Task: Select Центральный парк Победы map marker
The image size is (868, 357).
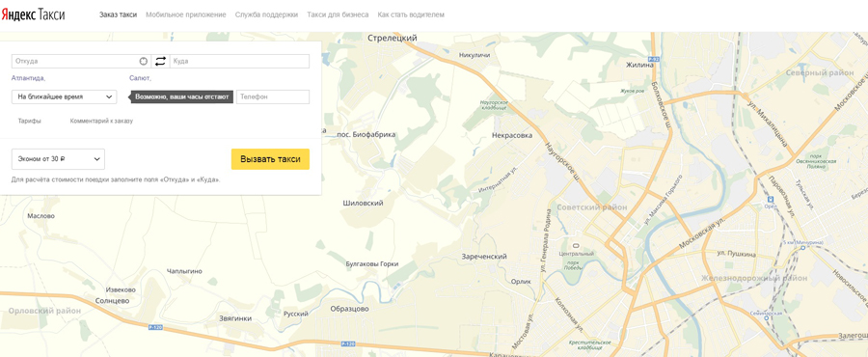Action: click(x=577, y=245)
